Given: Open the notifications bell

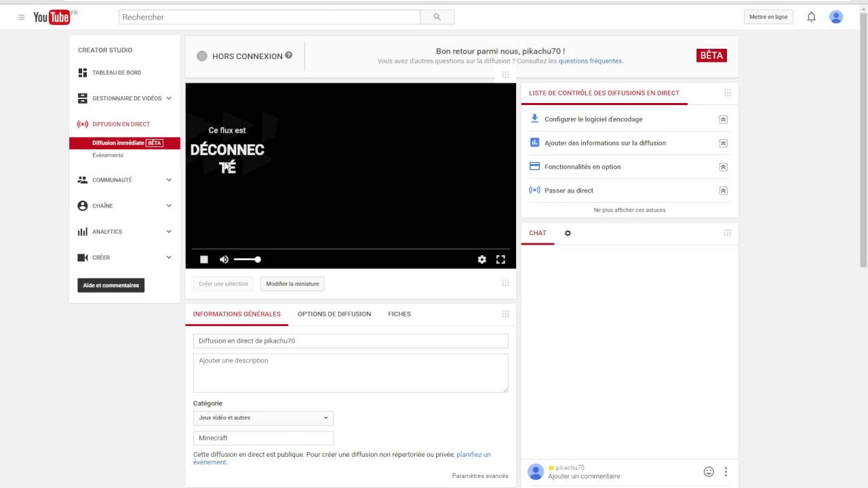Looking at the screenshot, I should coord(811,17).
